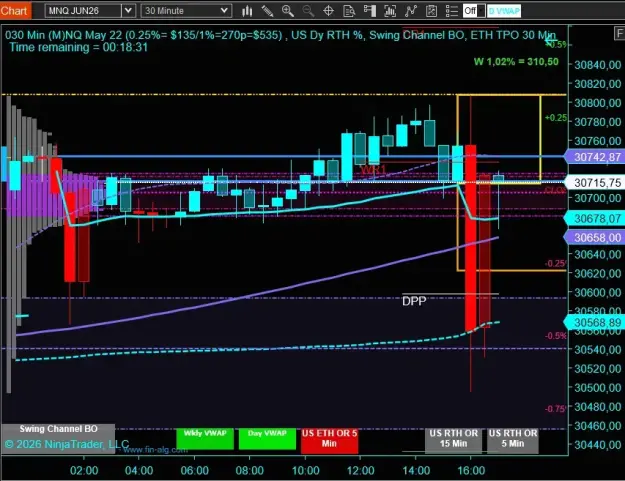Click the 02:00 time axis label

point(84,471)
